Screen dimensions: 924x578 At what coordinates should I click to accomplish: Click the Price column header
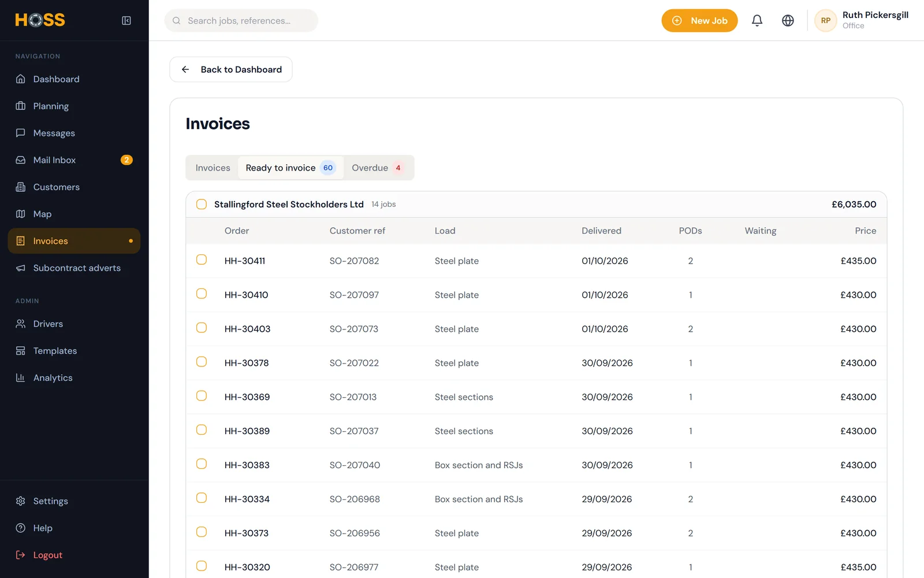pyautogui.click(x=865, y=231)
